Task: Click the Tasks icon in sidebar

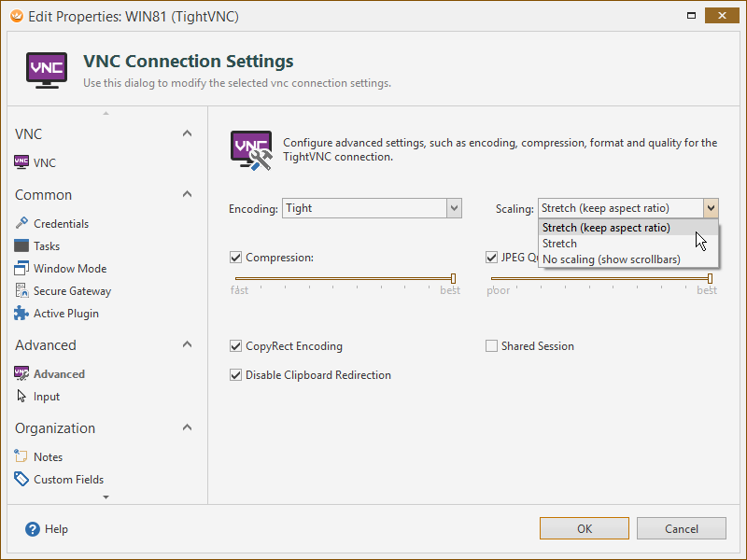Action: pyautogui.click(x=22, y=245)
